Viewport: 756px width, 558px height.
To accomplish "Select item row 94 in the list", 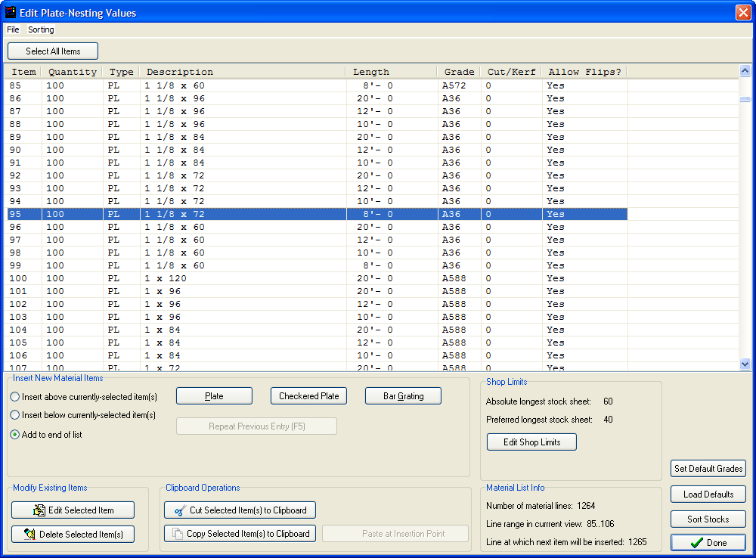I will [x=316, y=201].
